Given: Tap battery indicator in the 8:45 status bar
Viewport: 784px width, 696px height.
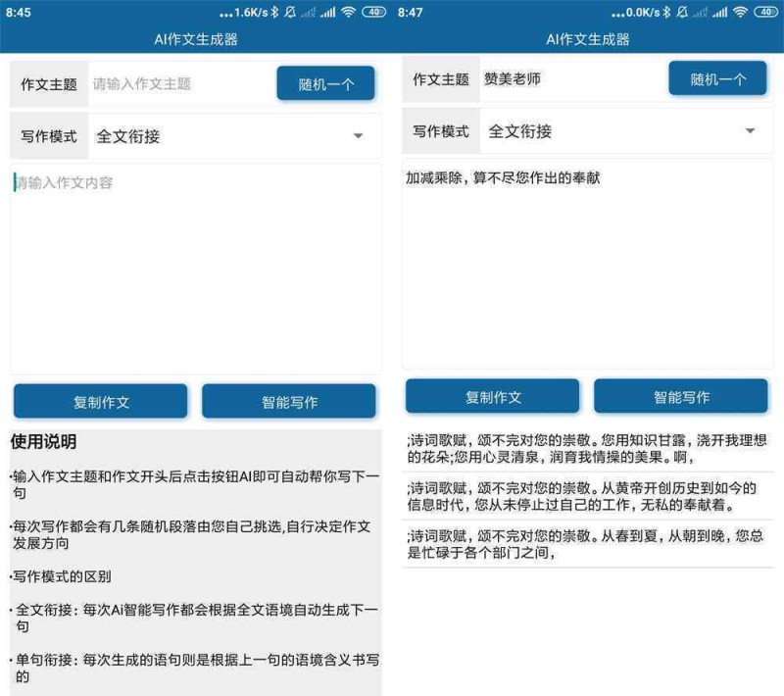Looking at the screenshot, I should [x=373, y=12].
